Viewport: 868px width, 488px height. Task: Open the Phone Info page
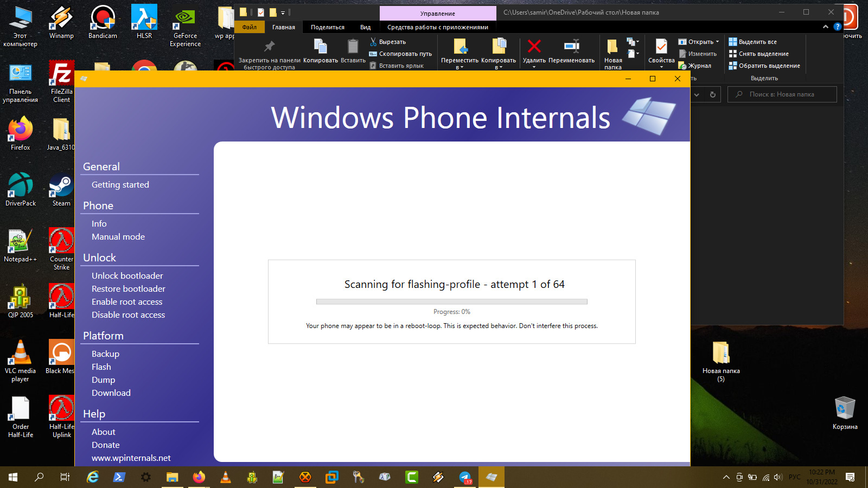(99, 224)
